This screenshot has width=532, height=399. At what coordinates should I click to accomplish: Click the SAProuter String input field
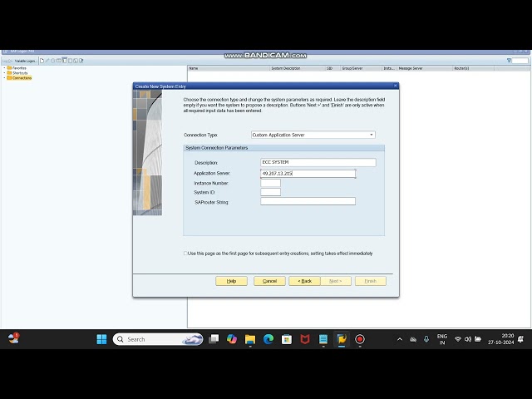click(x=308, y=201)
